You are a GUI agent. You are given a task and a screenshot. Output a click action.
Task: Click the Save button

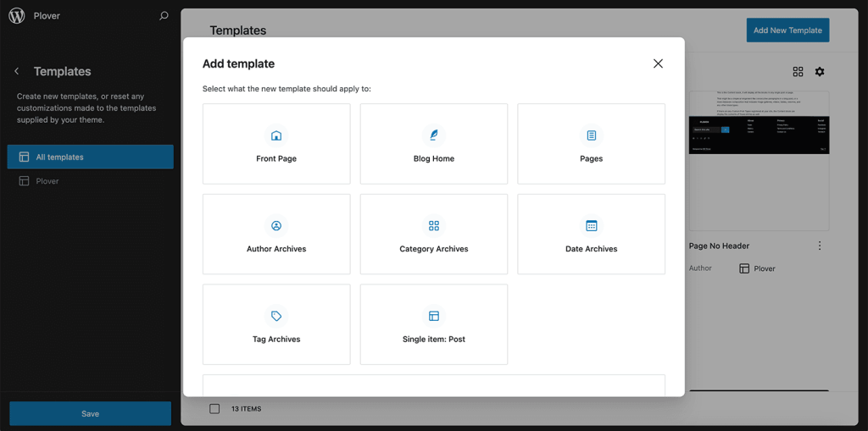pyautogui.click(x=90, y=413)
